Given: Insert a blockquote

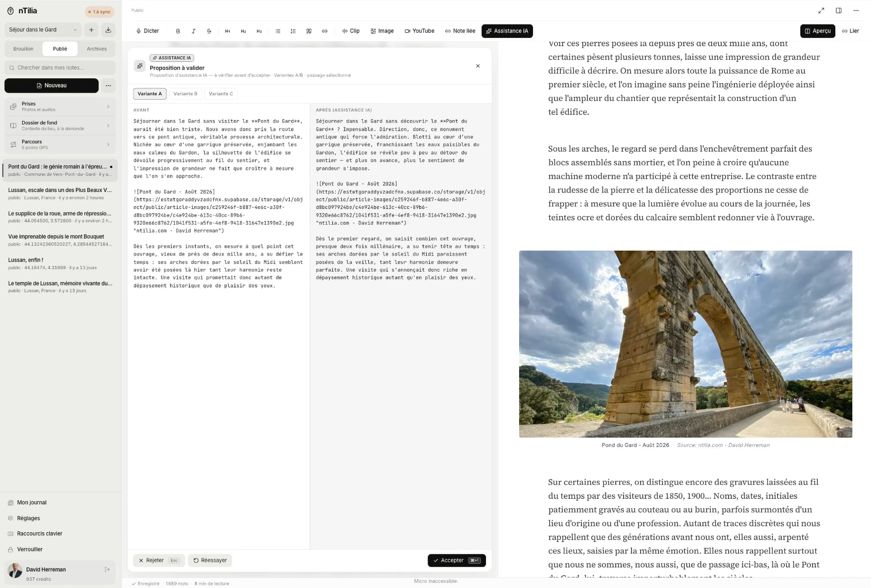Looking at the screenshot, I should (x=309, y=31).
